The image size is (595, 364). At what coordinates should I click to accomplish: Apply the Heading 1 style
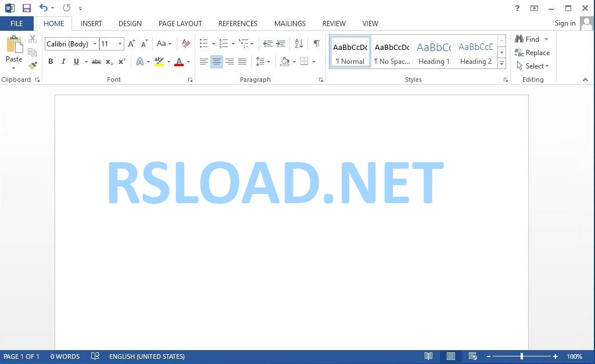tap(433, 52)
